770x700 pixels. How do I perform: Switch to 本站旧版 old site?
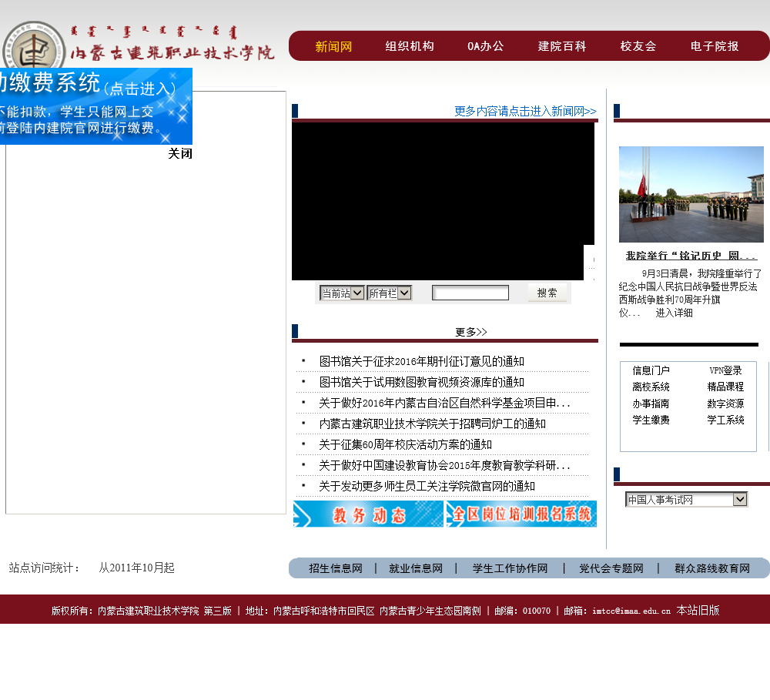[x=698, y=611]
